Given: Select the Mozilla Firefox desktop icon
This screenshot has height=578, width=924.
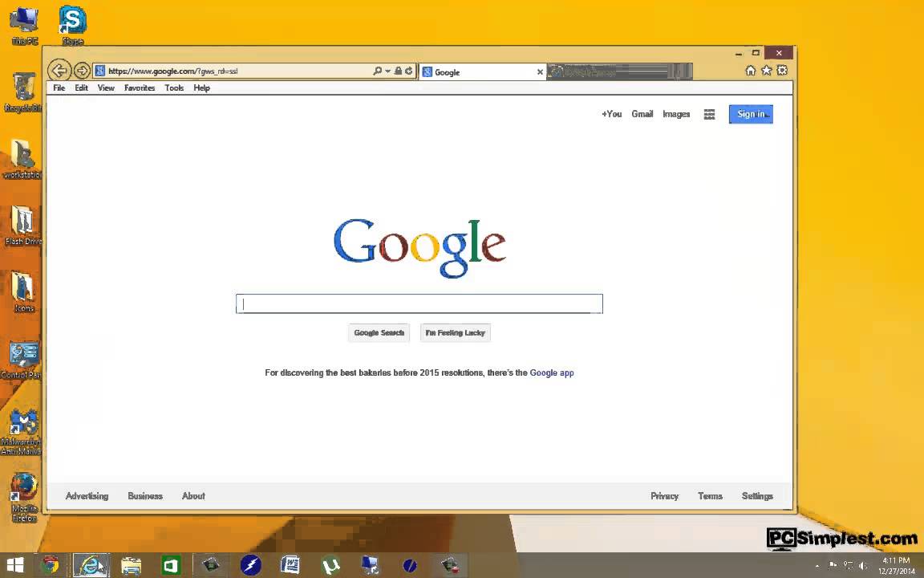Looking at the screenshot, I should (x=23, y=498).
